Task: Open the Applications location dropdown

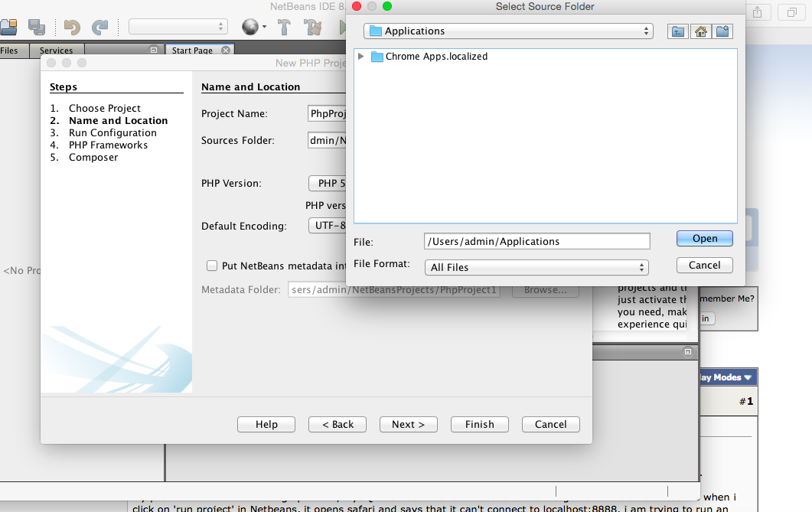Action: (x=508, y=31)
